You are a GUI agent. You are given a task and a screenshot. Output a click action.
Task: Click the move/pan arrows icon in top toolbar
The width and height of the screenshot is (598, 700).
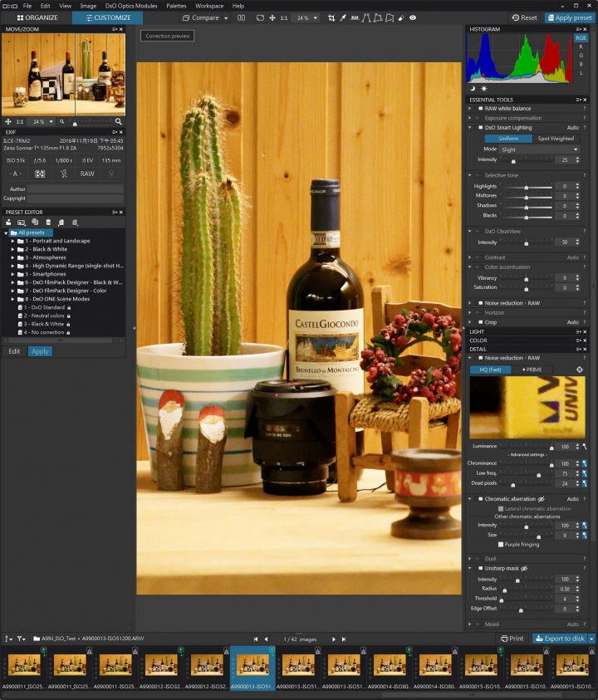click(x=272, y=18)
